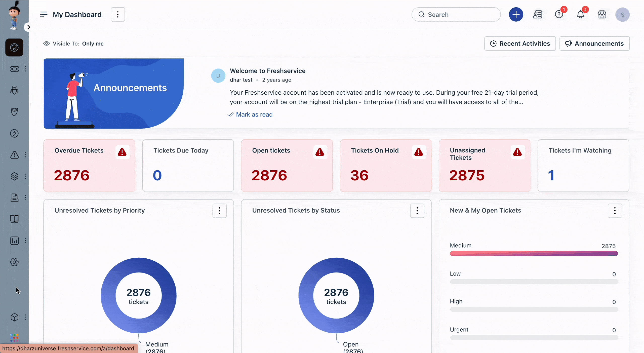
Task: Open the colorful app switcher grid icon
Action: pyautogui.click(x=14, y=338)
